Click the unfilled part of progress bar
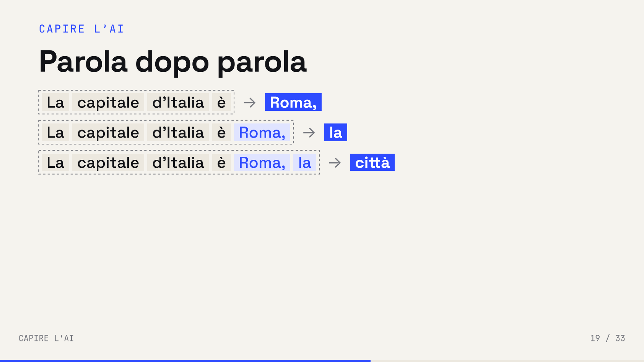This screenshot has height=362, width=644. click(x=507, y=360)
